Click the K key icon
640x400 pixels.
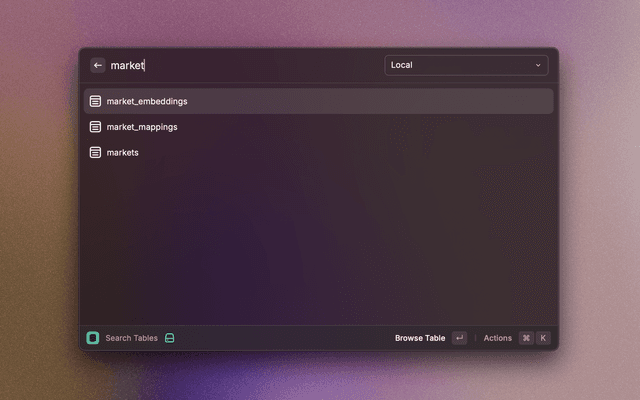pos(543,338)
